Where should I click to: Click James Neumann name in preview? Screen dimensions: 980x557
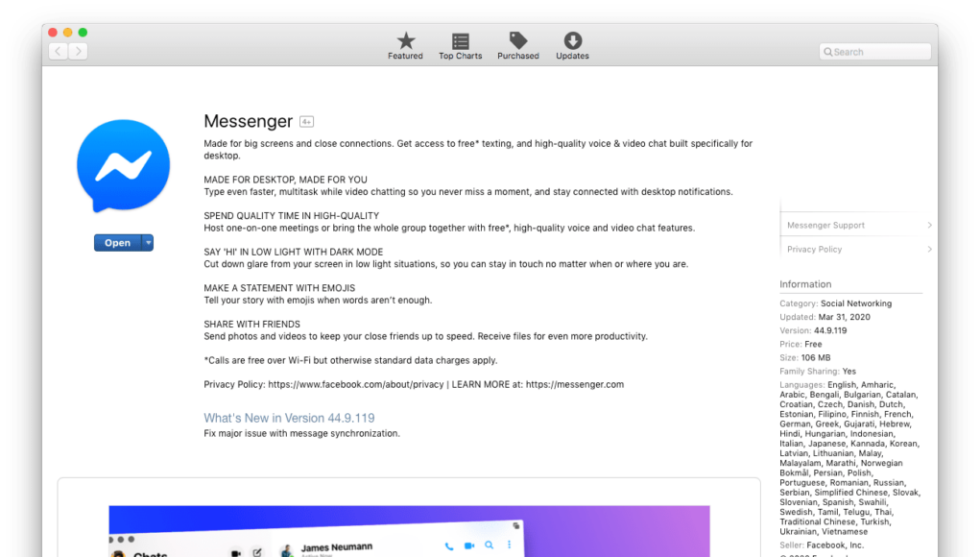click(x=336, y=547)
